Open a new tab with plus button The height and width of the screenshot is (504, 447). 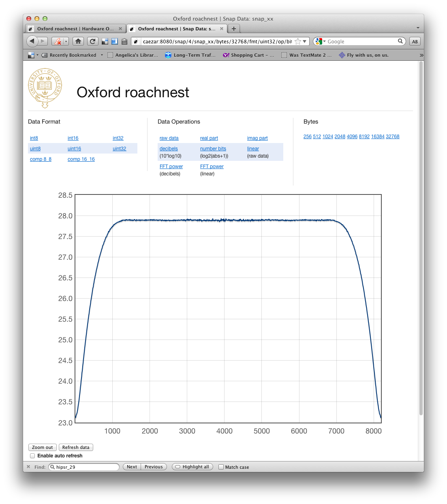tap(234, 29)
